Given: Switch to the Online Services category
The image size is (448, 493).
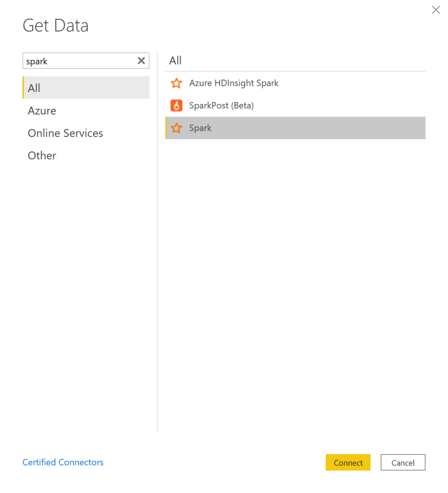Looking at the screenshot, I should coord(65,133).
